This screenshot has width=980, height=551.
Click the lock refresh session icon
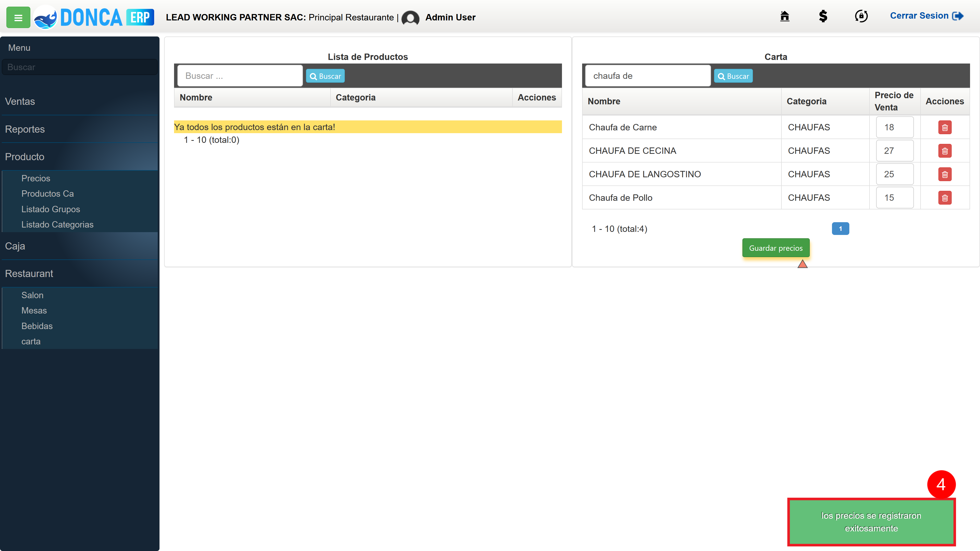pos(861,16)
